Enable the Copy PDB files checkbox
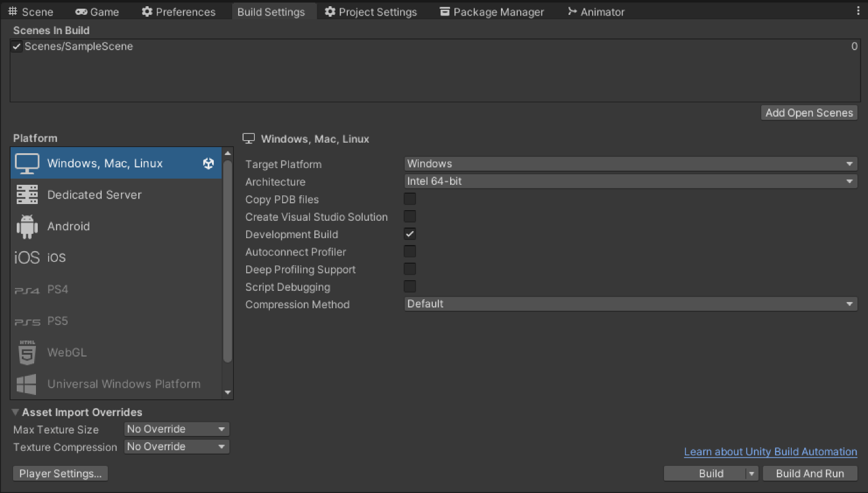The image size is (868, 493). tap(410, 199)
